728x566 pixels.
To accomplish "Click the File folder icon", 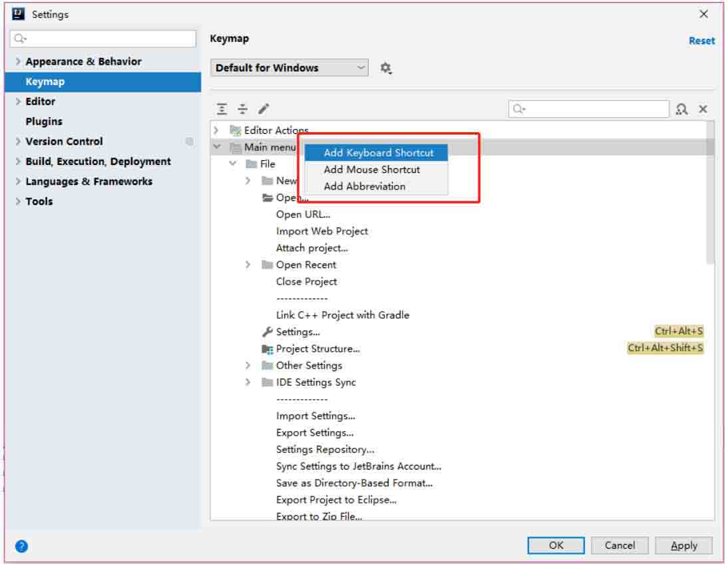I will (251, 164).
